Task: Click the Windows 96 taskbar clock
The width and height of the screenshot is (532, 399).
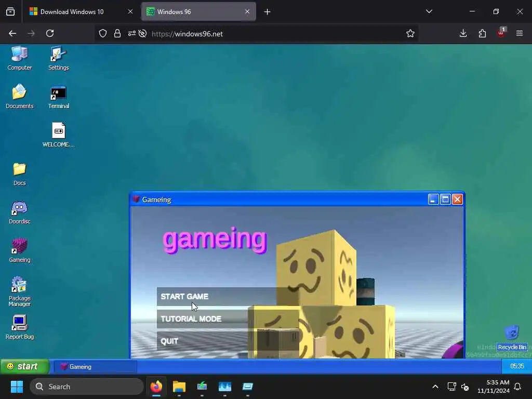Action: [517, 366]
